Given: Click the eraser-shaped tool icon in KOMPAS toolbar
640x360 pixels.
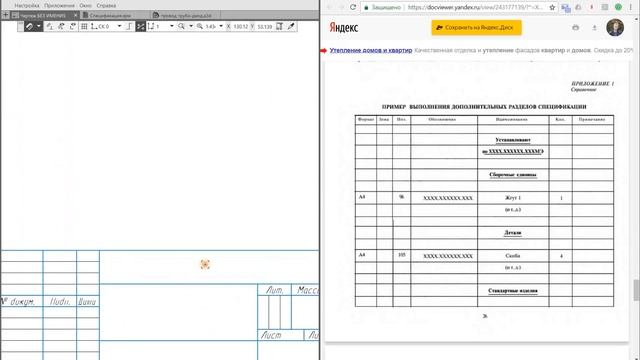Looking at the screenshot, I should (x=29, y=26).
